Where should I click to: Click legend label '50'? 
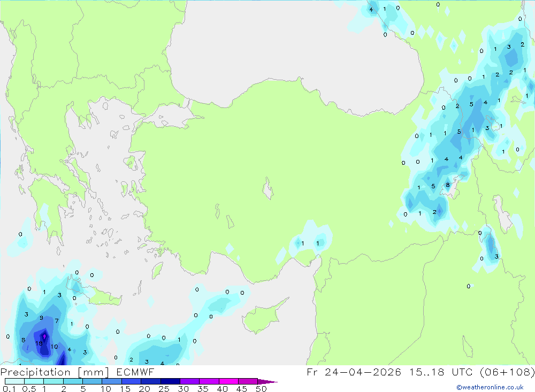261,389
